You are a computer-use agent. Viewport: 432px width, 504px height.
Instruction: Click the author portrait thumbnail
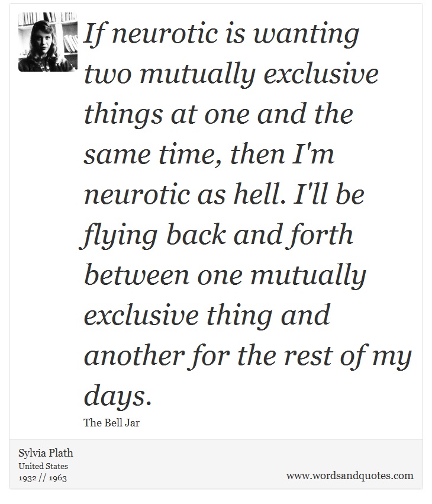(48, 42)
